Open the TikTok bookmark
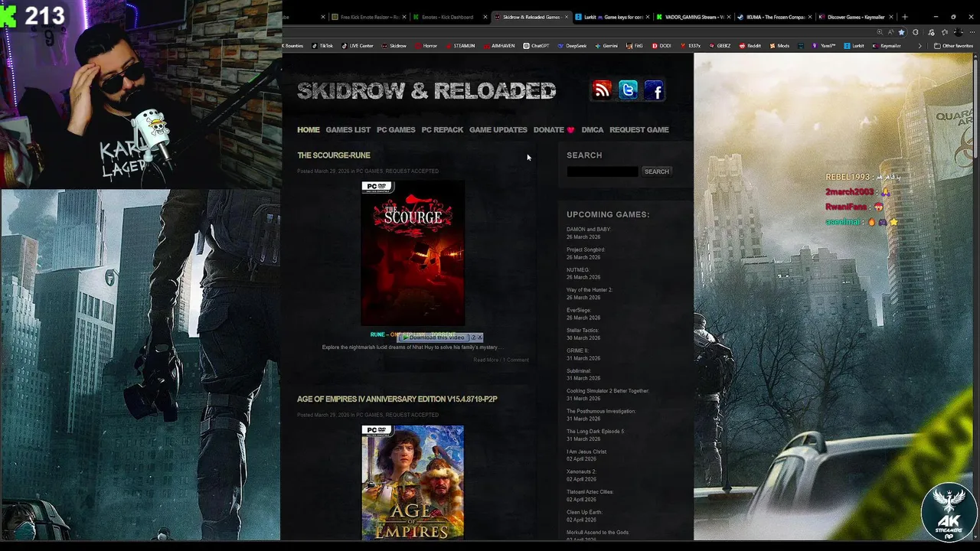Viewport: 980px width, 551px height. (x=322, y=46)
